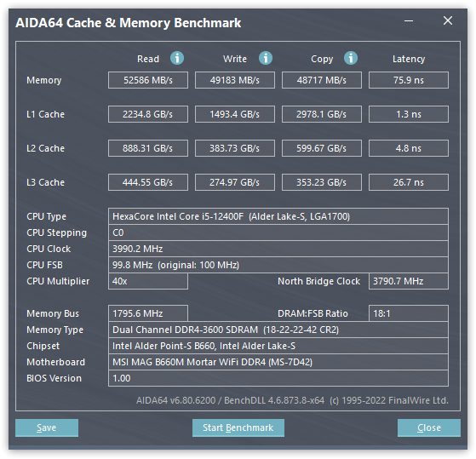Click the Memory row label

(x=44, y=80)
